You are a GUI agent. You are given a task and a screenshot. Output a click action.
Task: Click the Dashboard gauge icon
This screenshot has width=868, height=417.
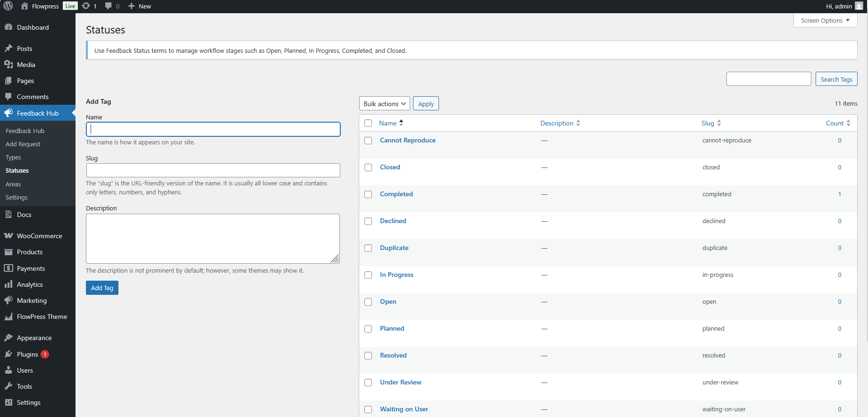click(x=8, y=27)
